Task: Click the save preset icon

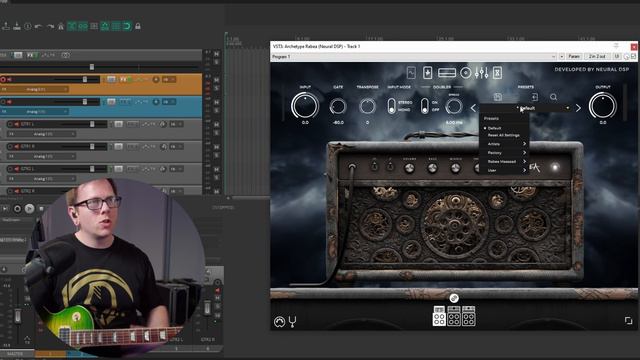Action: [x=498, y=97]
